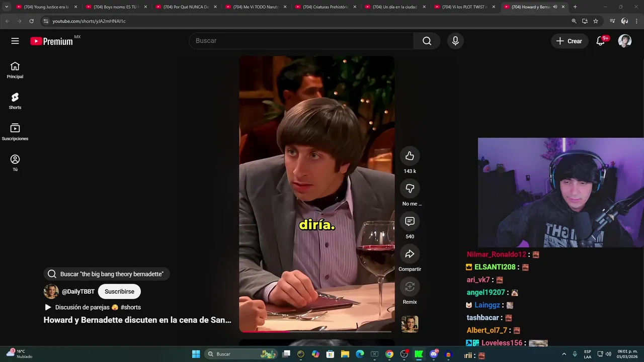The width and height of the screenshot is (644, 362).
Task: Switch to Por Qué NUNCA tab
Action: pyautogui.click(x=187, y=7)
